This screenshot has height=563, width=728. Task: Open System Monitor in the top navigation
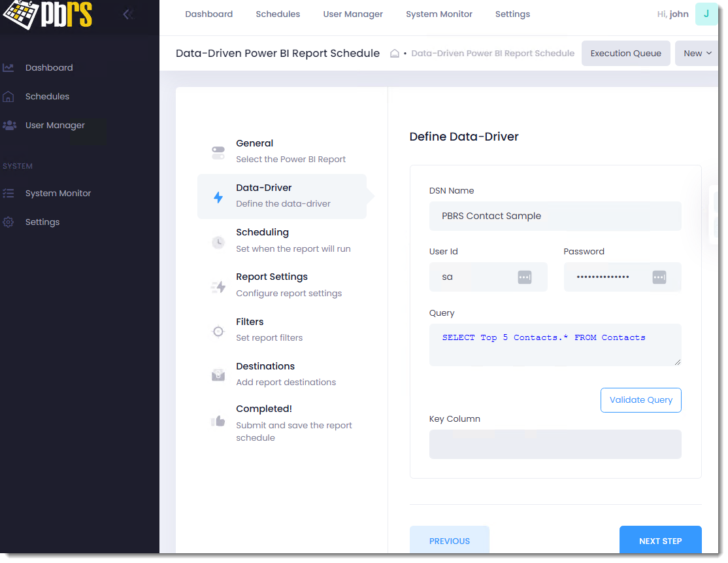coord(438,14)
